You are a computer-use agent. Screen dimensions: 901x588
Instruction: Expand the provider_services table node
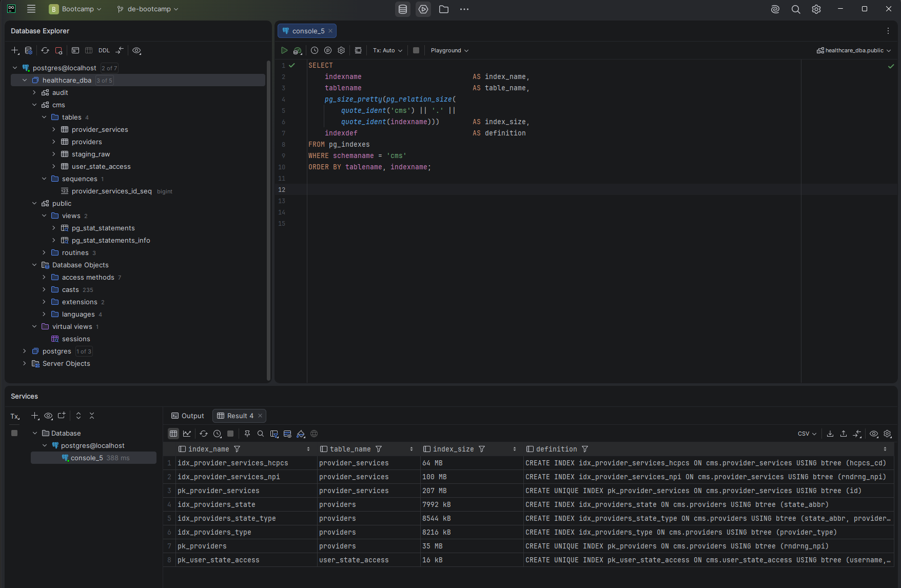[x=54, y=129]
